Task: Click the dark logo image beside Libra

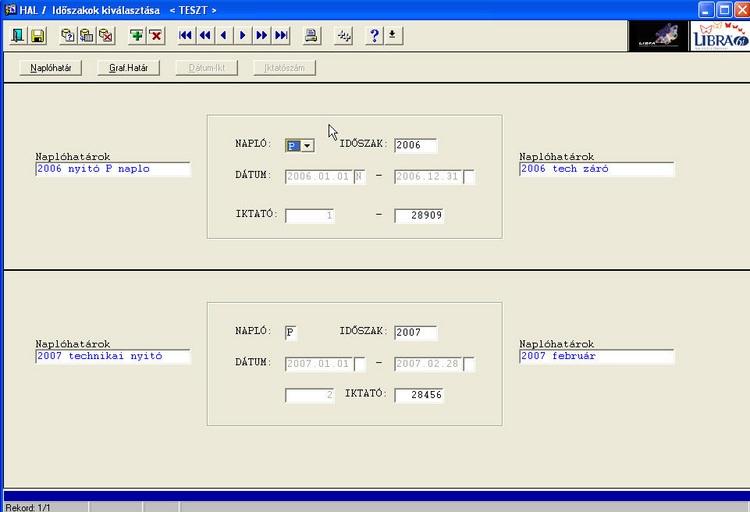Action: click(658, 36)
